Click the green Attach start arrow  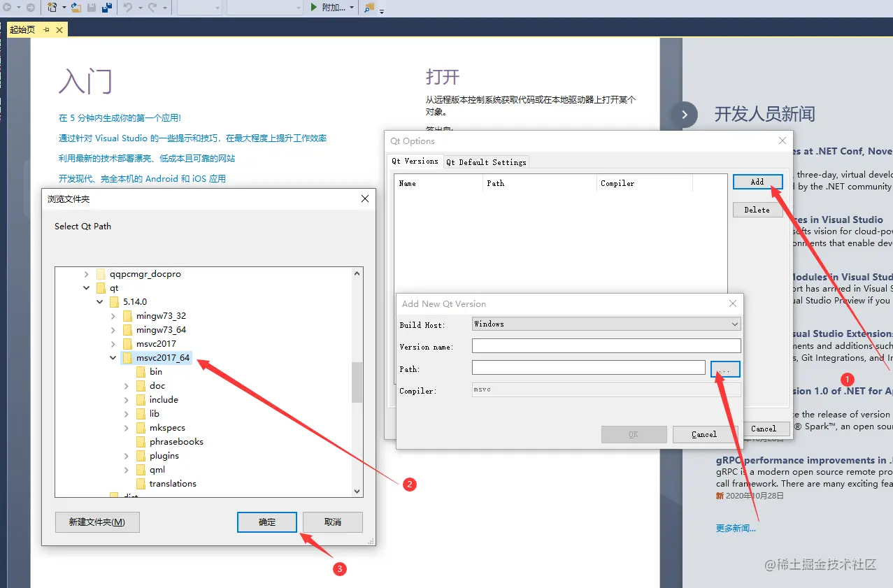point(314,8)
